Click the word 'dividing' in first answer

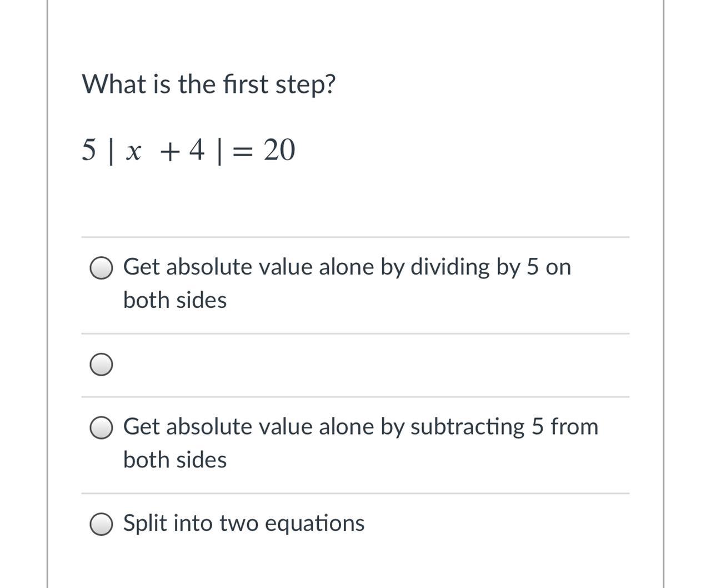[450, 267]
